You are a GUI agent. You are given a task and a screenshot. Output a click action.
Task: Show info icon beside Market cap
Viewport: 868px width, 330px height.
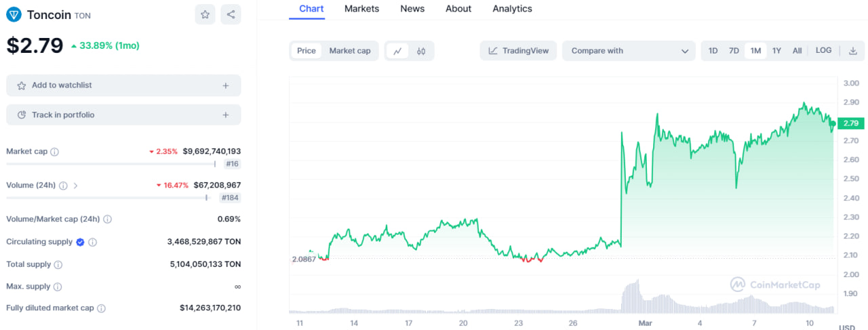click(x=55, y=152)
